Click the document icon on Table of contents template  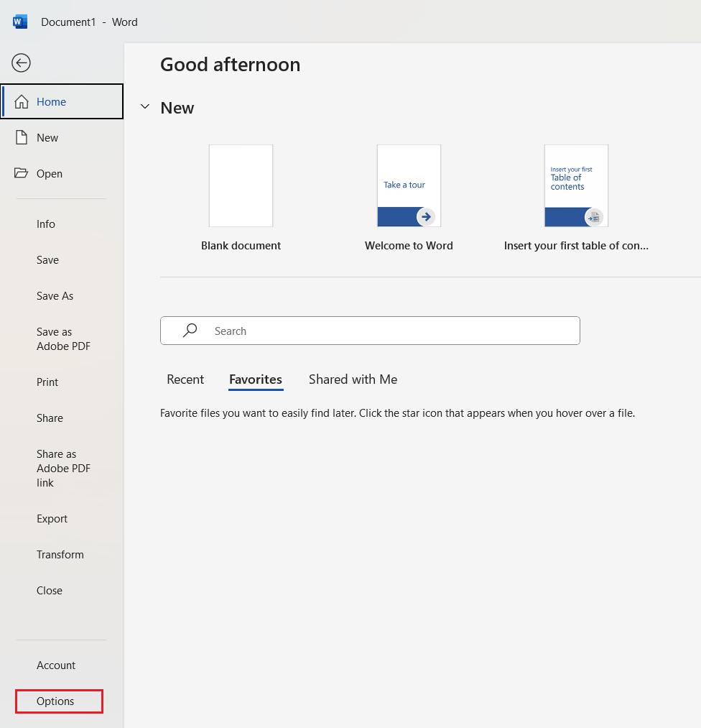594,217
